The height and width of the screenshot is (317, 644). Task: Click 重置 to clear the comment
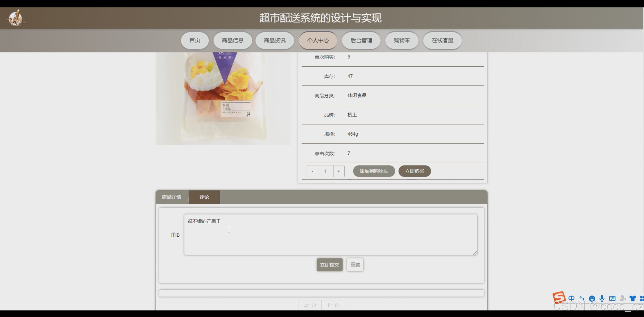point(355,265)
